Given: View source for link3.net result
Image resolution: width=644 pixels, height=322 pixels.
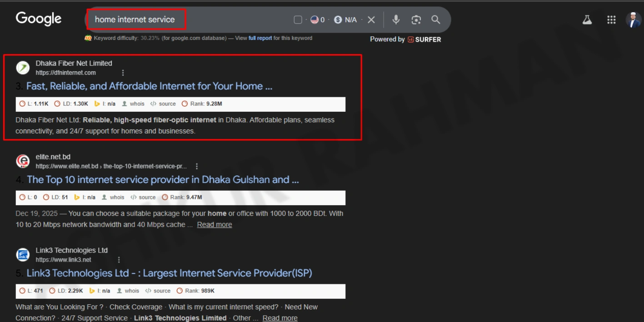Looking at the screenshot, I should coord(158,291).
